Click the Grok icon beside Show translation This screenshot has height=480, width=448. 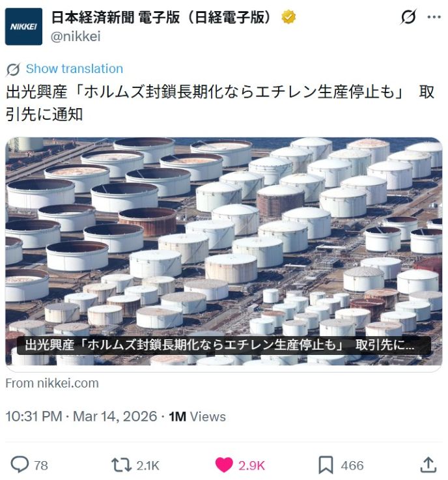[13, 70]
